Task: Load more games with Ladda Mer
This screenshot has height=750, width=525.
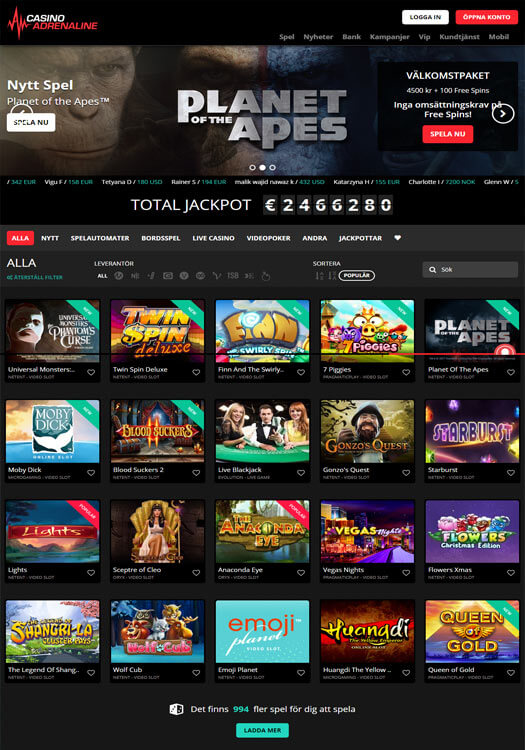Action: coord(262,730)
